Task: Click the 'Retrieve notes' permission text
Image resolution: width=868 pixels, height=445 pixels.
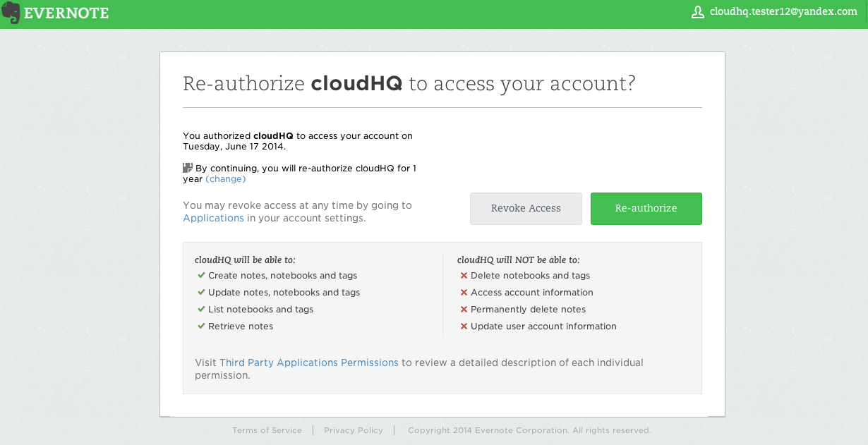Action: pos(241,327)
